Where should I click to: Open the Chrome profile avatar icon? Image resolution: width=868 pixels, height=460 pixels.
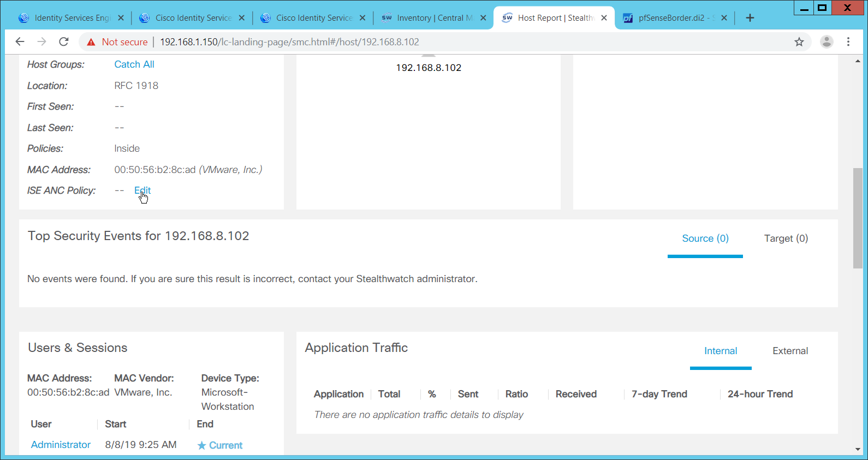coord(827,42)
